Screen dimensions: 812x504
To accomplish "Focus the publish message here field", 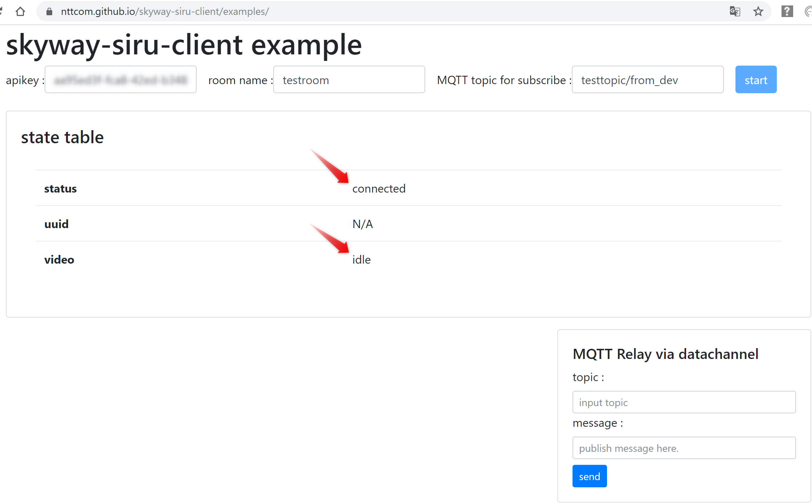I will [684, 448].
